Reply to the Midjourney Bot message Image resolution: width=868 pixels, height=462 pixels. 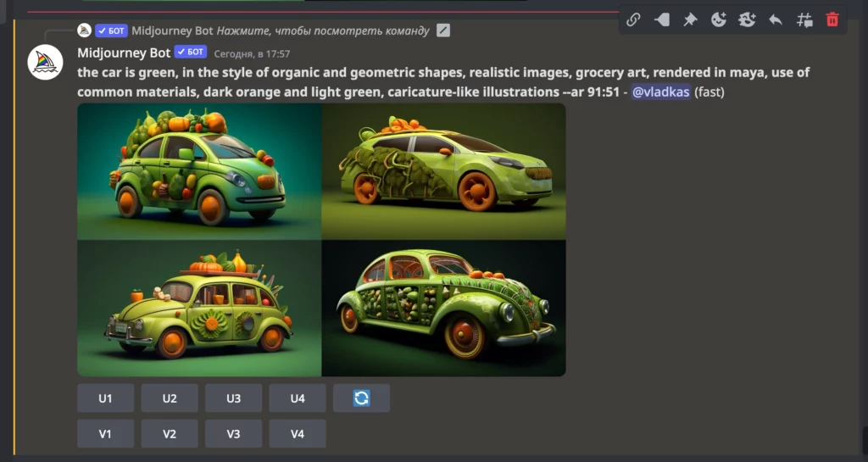coord(776,19)
